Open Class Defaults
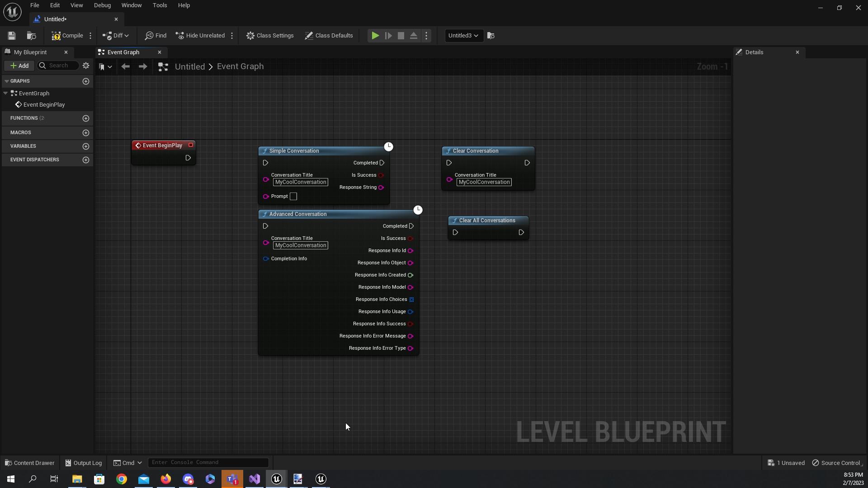Image resolution: width=868 pixels, height=488 pixels. click(x=329, y=36)
